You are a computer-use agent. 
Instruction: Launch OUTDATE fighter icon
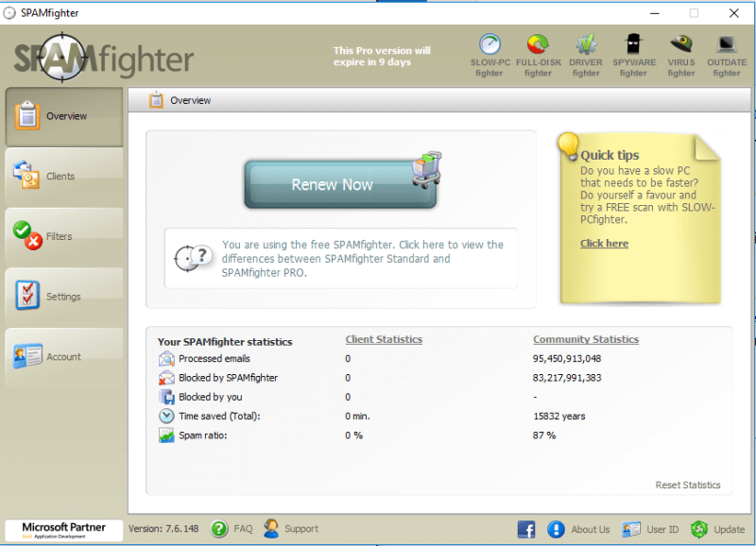coord(726,44)
